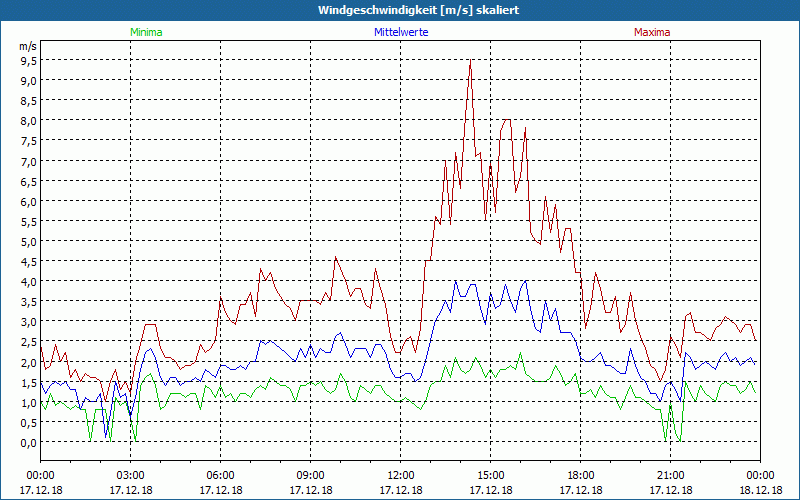Click the 6,0 y-axis value
Image resolution: width=800 pixels, height=500 pixels.
pos(28,202)
